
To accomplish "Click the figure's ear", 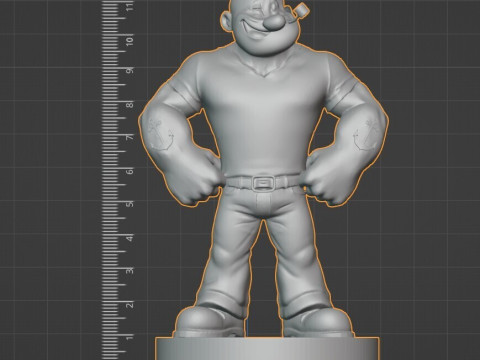I will pyautogui.click(x=227, y=21).
